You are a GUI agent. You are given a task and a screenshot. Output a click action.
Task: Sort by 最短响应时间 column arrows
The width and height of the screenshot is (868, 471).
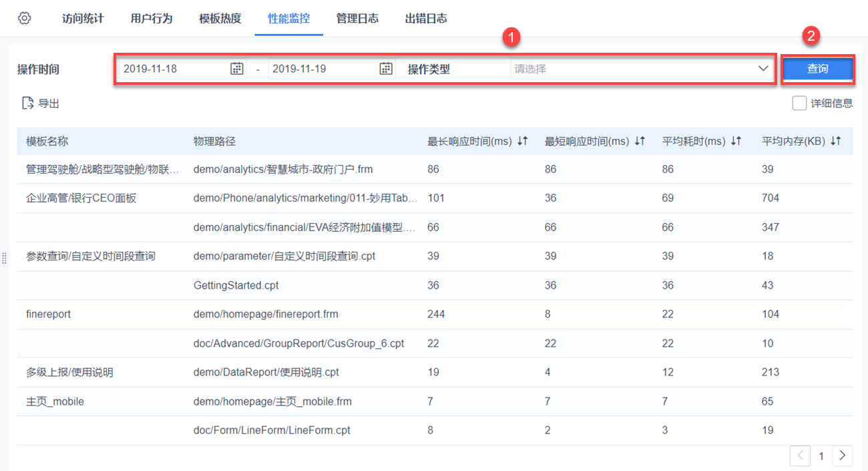click(640, 141)
